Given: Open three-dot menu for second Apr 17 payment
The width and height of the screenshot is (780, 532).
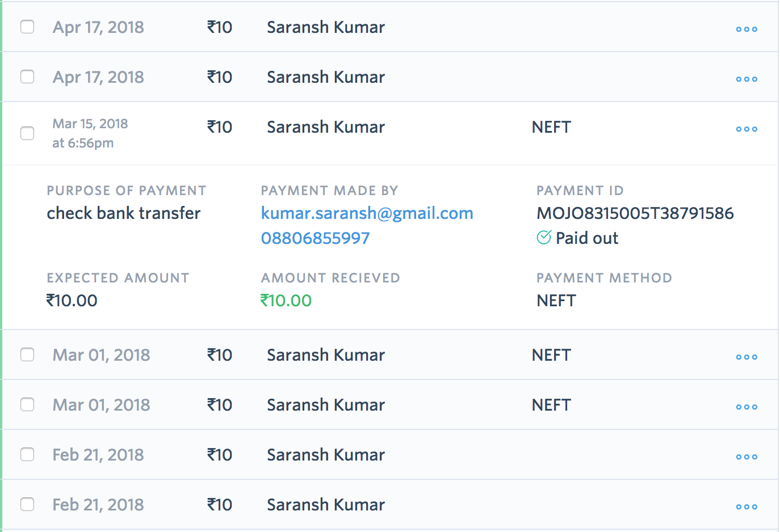Looking at the screenshot, I should (747, 79).
